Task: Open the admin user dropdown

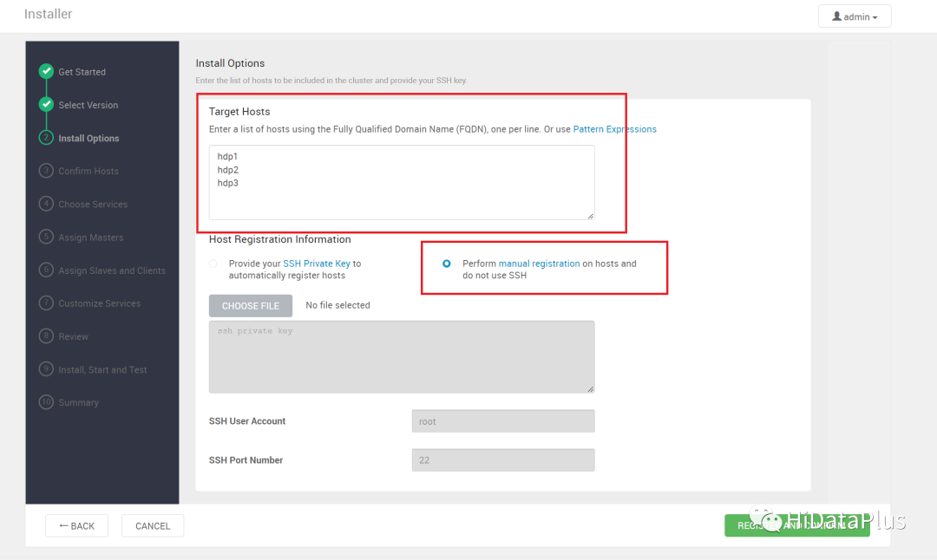Action: pos(854,16)
